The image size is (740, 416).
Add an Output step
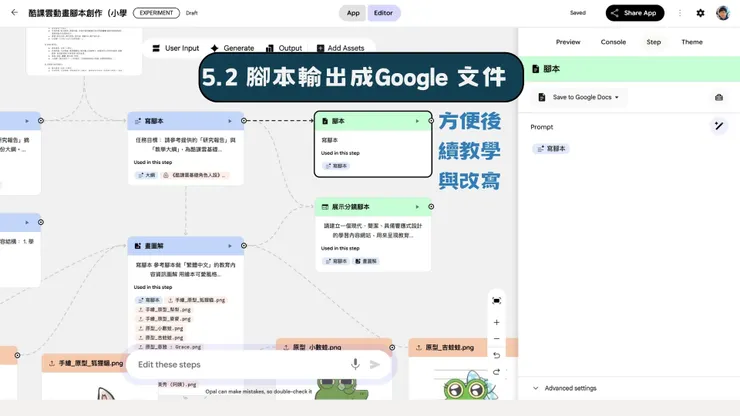click(x=284, y=48)
